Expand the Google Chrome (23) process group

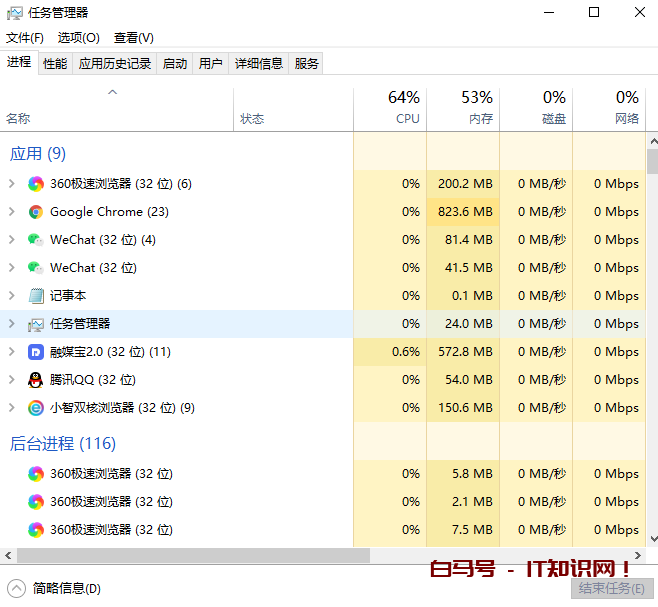click(x=11, y=212)
